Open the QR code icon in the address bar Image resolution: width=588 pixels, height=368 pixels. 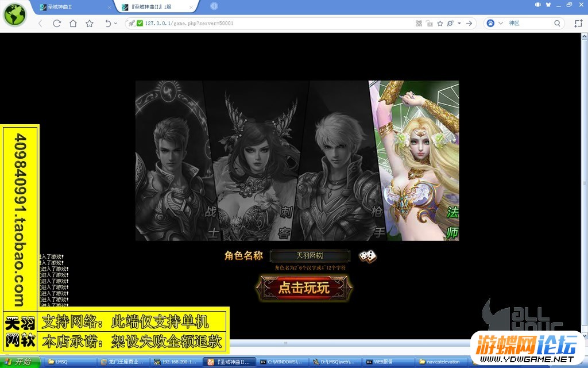(419, 23)
